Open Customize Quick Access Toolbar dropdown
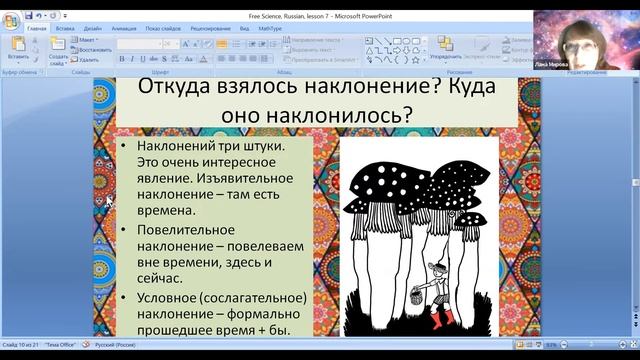640x360 pixels. (65, 16)
